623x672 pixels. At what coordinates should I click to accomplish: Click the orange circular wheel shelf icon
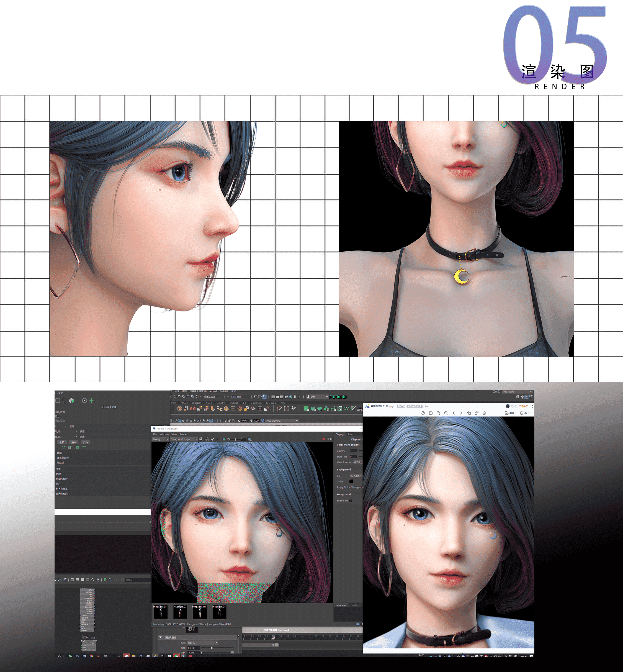(240, 409)
